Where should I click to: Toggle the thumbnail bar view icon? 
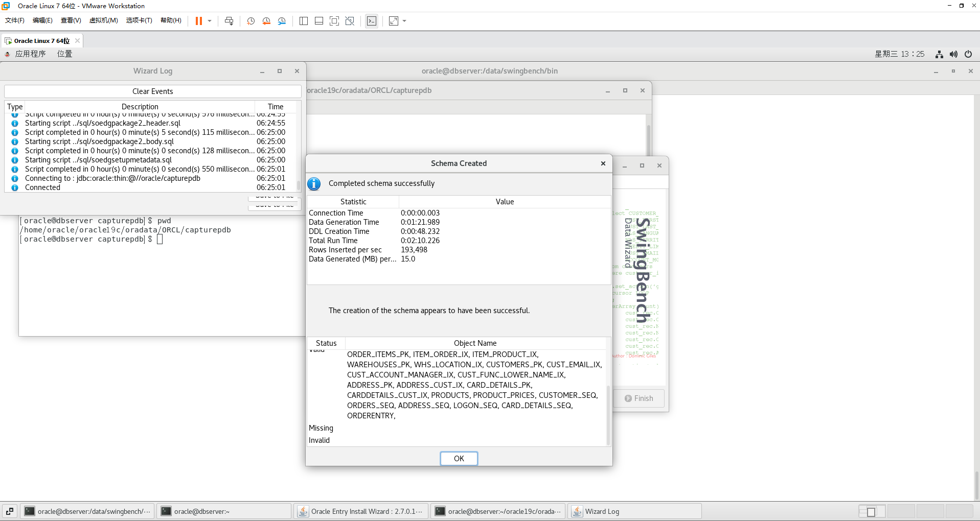pyautogui.click(x=319, y=21)
